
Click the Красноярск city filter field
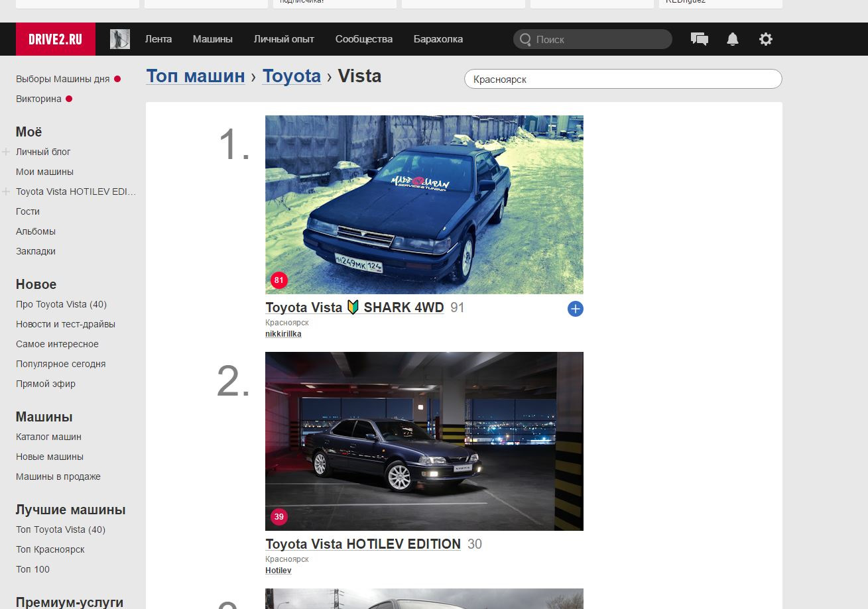click(623, 79)
